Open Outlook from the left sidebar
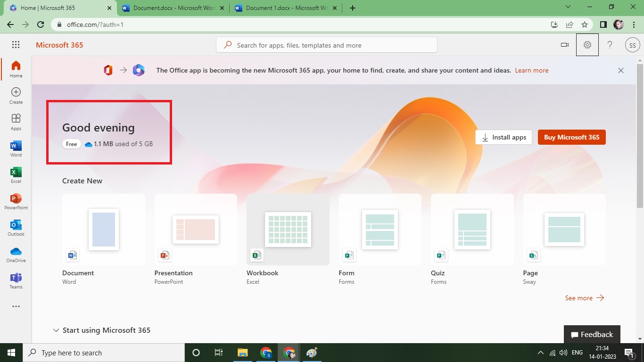Image resolution: width=644 pixels, height=362 pixels. coord(16,228)
